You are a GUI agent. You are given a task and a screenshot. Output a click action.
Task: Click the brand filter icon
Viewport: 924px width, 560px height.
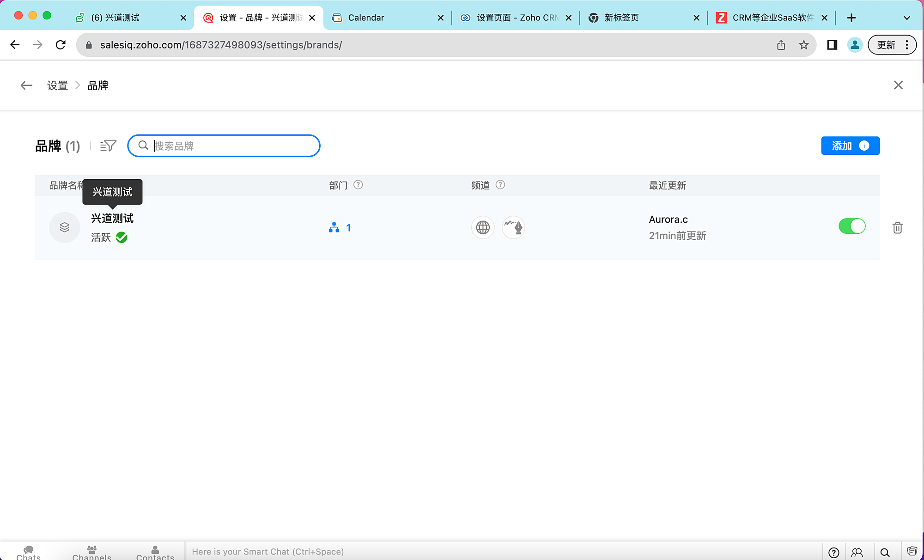coord(108,146)
